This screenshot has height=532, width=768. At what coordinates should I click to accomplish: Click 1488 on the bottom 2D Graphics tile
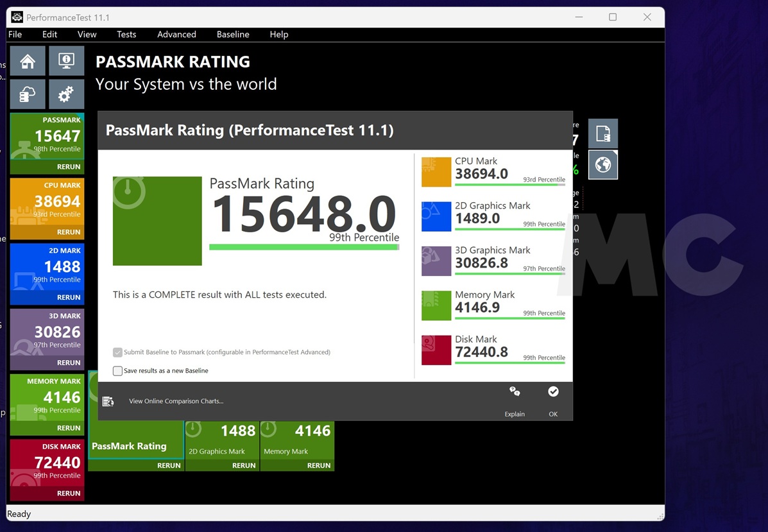click(x=238, y=431)
